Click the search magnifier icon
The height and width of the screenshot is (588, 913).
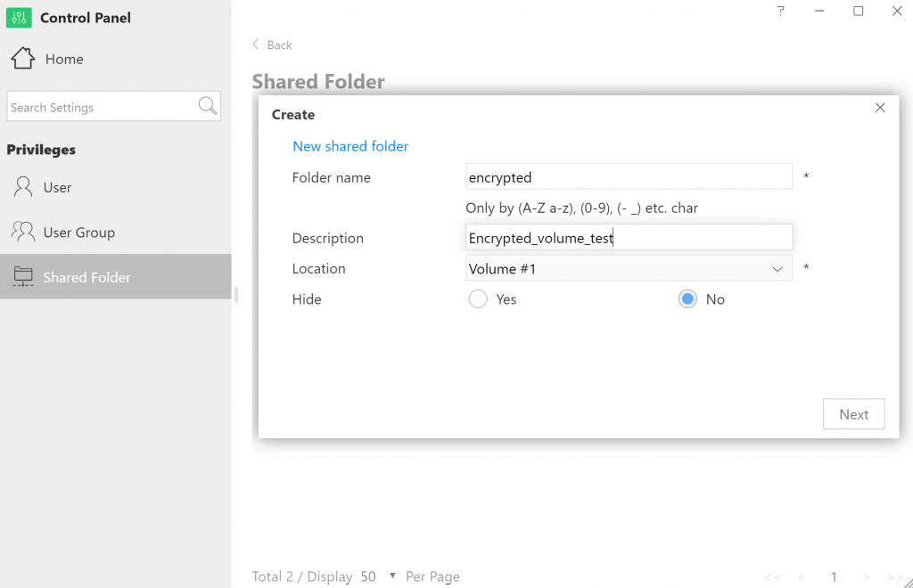[x=208, y=107]
